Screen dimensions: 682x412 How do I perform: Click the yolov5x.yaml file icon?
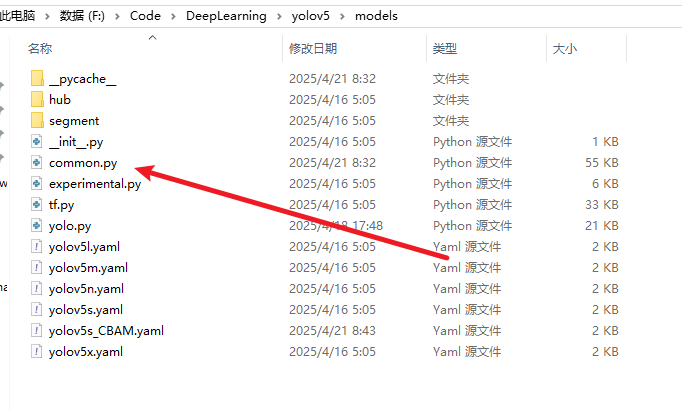[x=37, y=352]
